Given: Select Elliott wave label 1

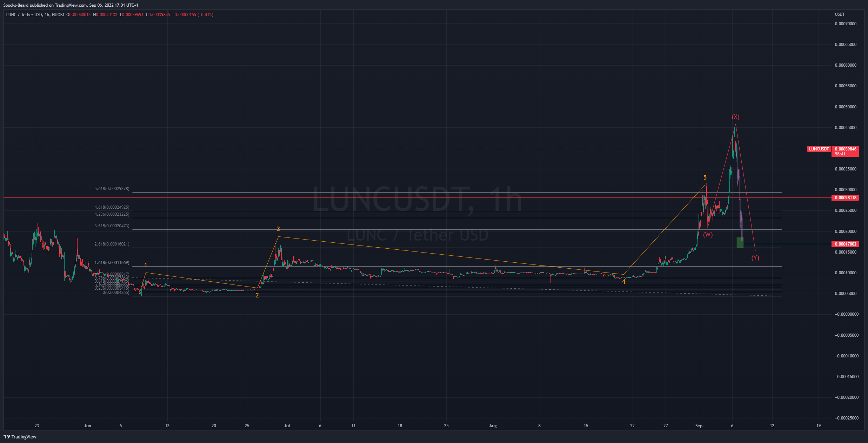Looking at the screenshot, I should tap(146, 265).
